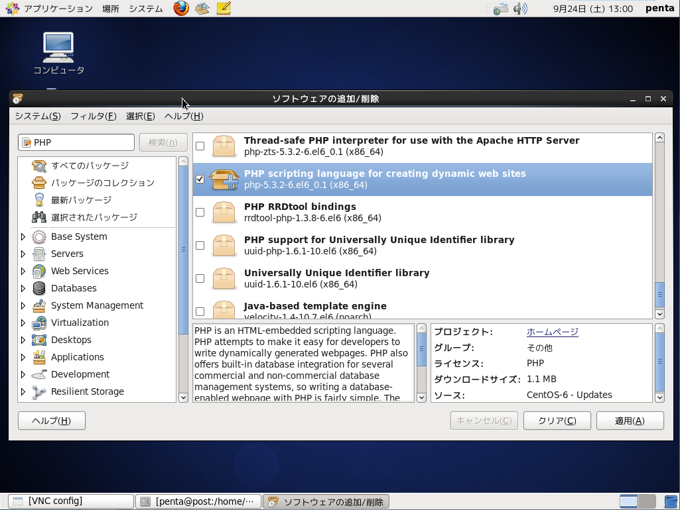Viewport: 680px width, 510px height.
Task: Expand the Virtualization category
Action: [x=23, y=323]
